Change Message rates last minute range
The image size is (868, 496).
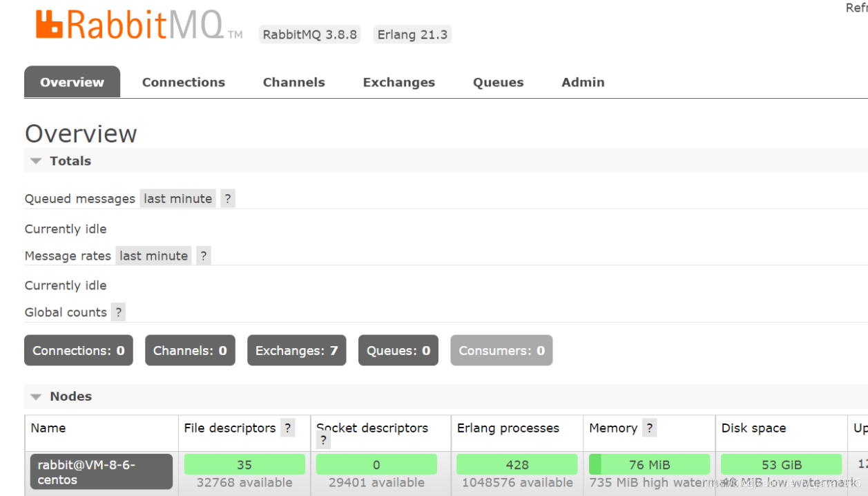pos(153,256)
